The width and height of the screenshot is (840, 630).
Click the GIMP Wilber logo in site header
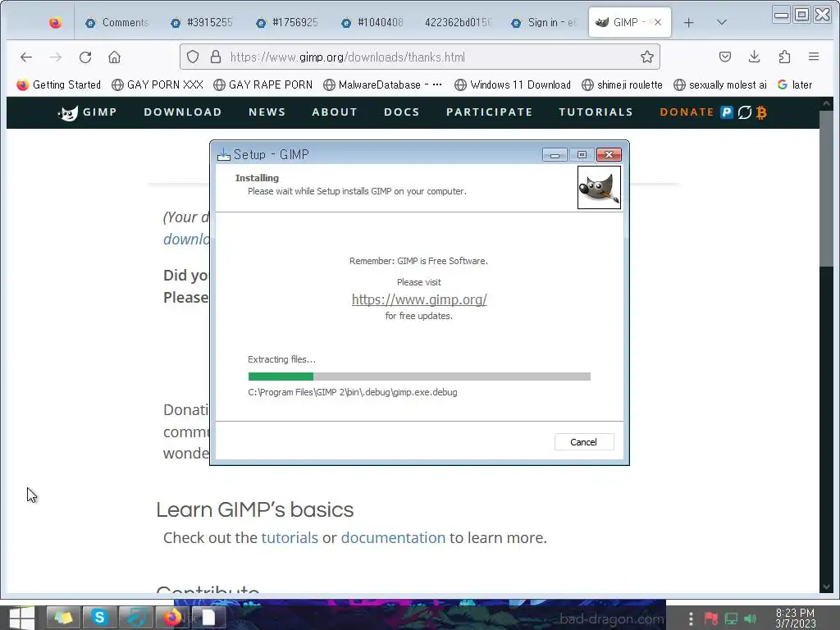(68, 112)
